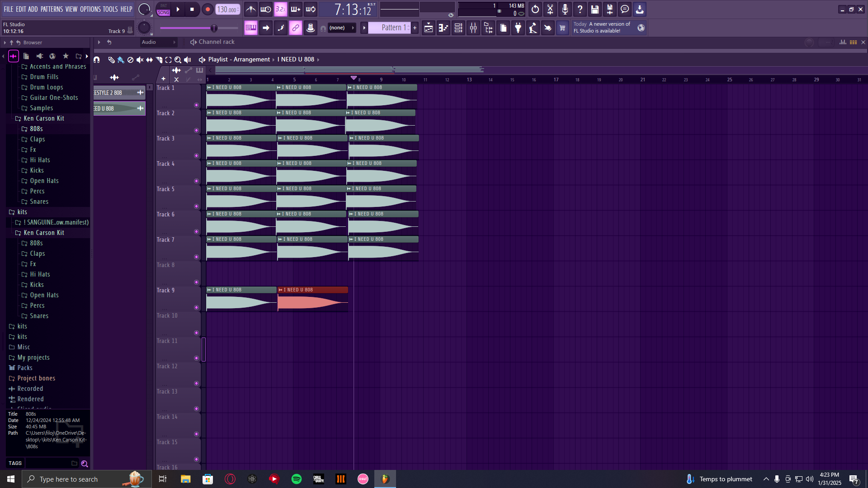Toggle the 3-2-1 recording countdown
Screen dimensions: 868x488
[x=280, y=9]
